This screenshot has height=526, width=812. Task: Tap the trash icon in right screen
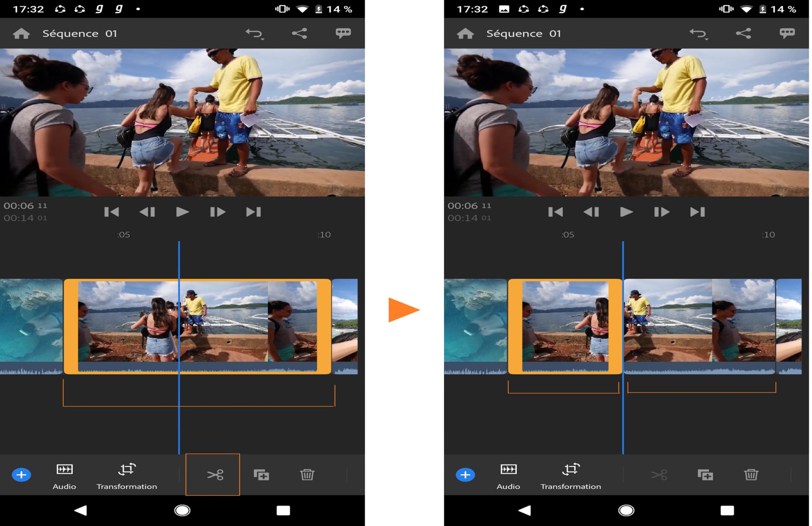pos(751,475)
